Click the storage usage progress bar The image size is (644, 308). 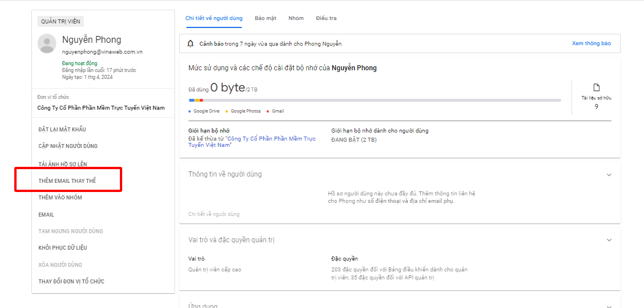[375, 100]
